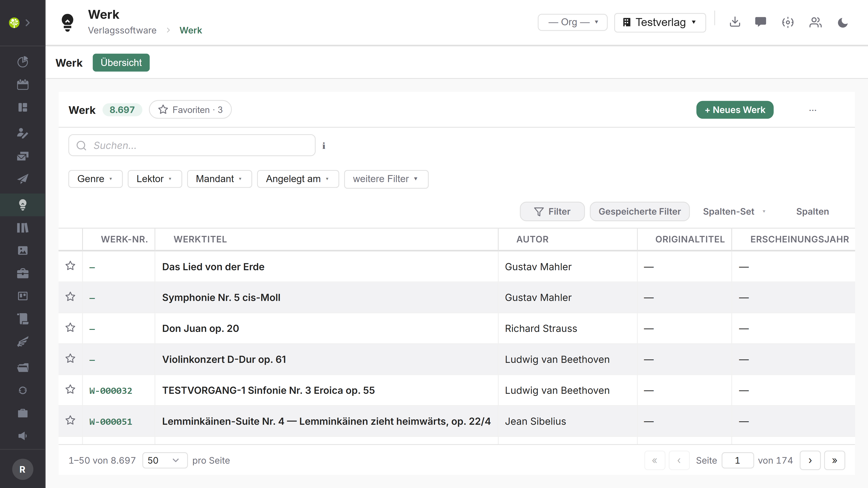This screenshot has width=868, height=488.
Task: Open the sync refresh sidebar icon
Action: pyautogui.click(x=23, y=390)
